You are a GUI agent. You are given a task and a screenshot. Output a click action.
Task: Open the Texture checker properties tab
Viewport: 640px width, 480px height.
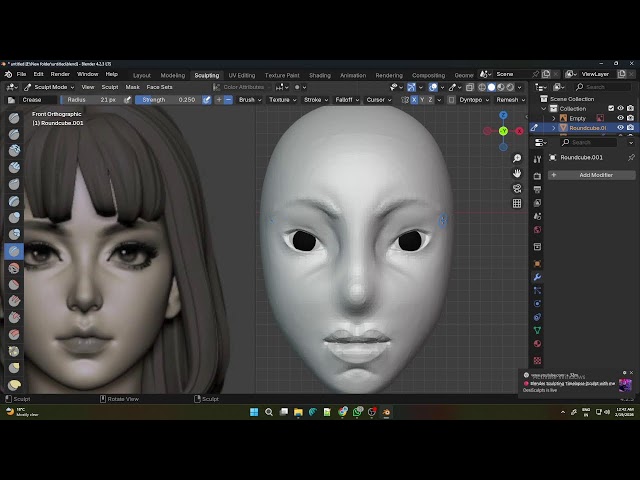537,360
